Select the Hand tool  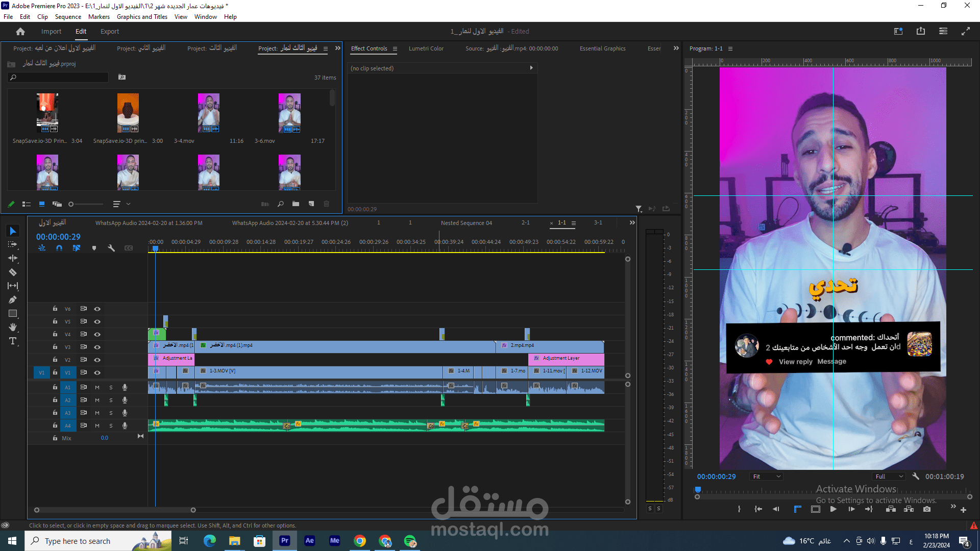point(13,327)
